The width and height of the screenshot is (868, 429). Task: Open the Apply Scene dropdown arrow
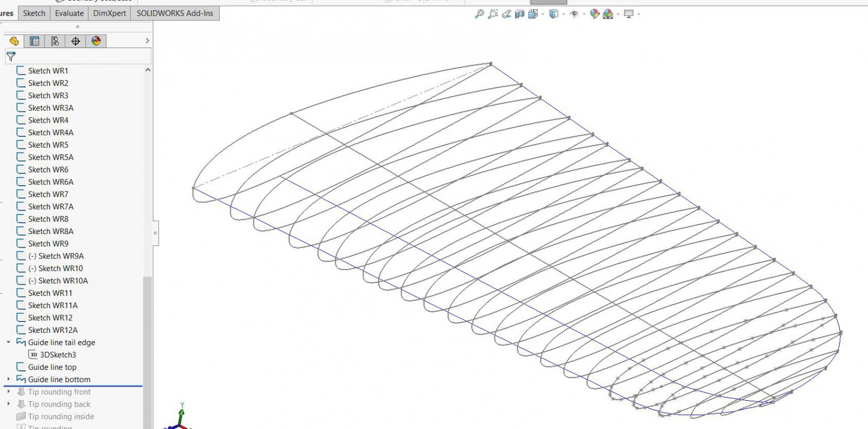pyautogui.click(x=618, y=14)
